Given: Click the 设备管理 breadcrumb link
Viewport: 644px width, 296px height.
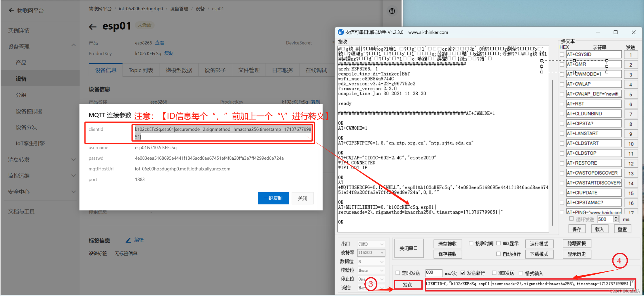Looking at the screenshot, I should (x=179, y=9).
